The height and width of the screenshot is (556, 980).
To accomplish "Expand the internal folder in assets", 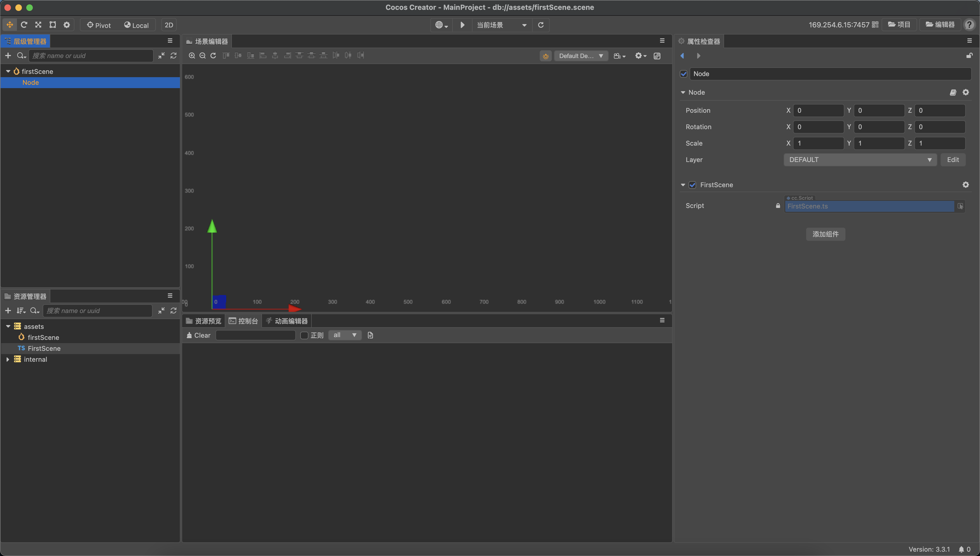I will pyautogui.click(x=8, y=360).
